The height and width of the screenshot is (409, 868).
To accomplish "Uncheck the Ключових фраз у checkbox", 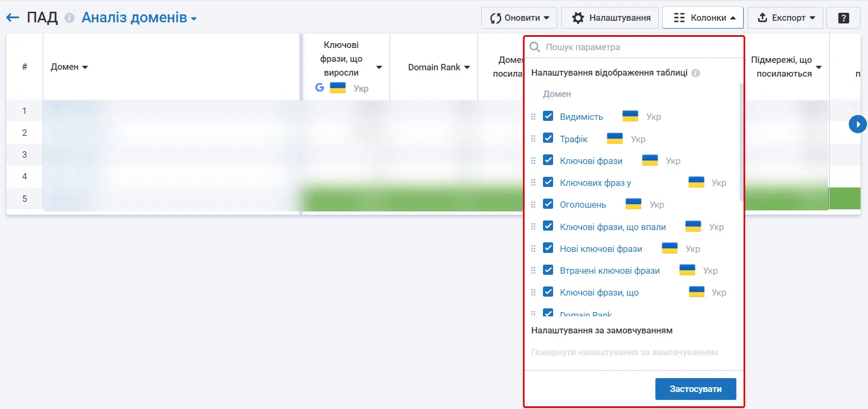I will pyautogui.click(x=548, y=182).
